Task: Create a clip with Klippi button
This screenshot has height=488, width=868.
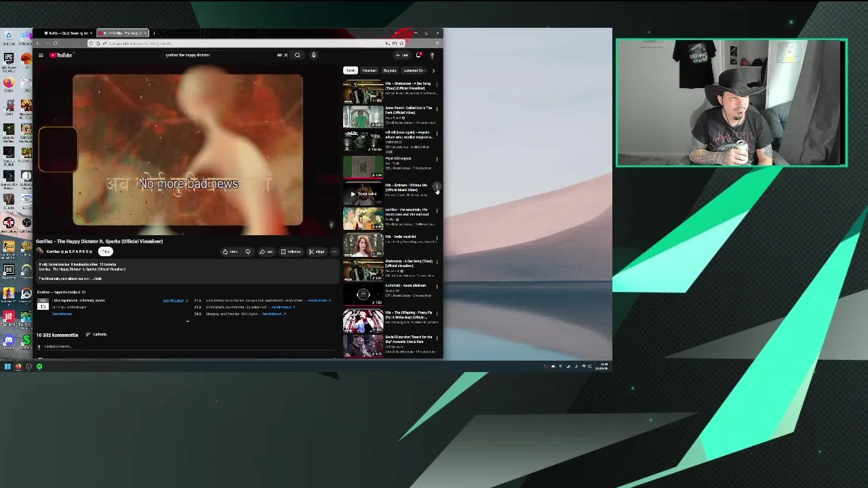Action: (x=317, y=251)
